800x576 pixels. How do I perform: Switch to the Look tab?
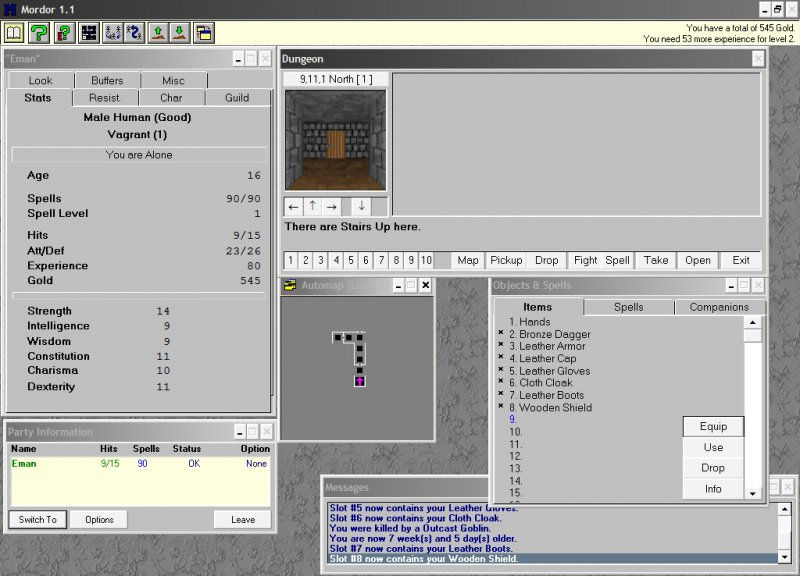[40, 81]
